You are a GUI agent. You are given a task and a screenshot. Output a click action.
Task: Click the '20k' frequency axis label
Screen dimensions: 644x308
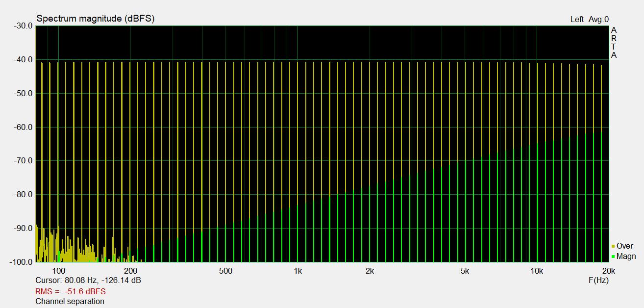609,271
